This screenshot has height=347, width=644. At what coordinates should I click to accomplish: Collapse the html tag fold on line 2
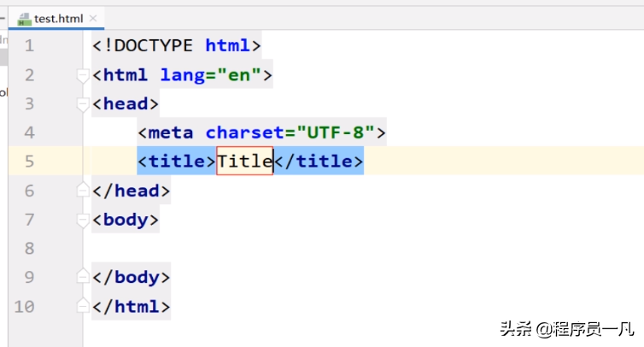pos(83,75)
